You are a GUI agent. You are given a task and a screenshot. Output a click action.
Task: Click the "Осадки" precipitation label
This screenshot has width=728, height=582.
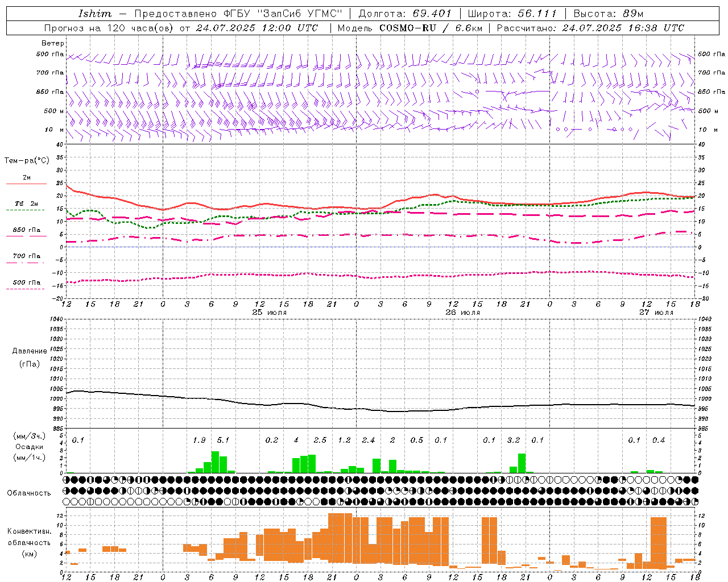[30, 447]
